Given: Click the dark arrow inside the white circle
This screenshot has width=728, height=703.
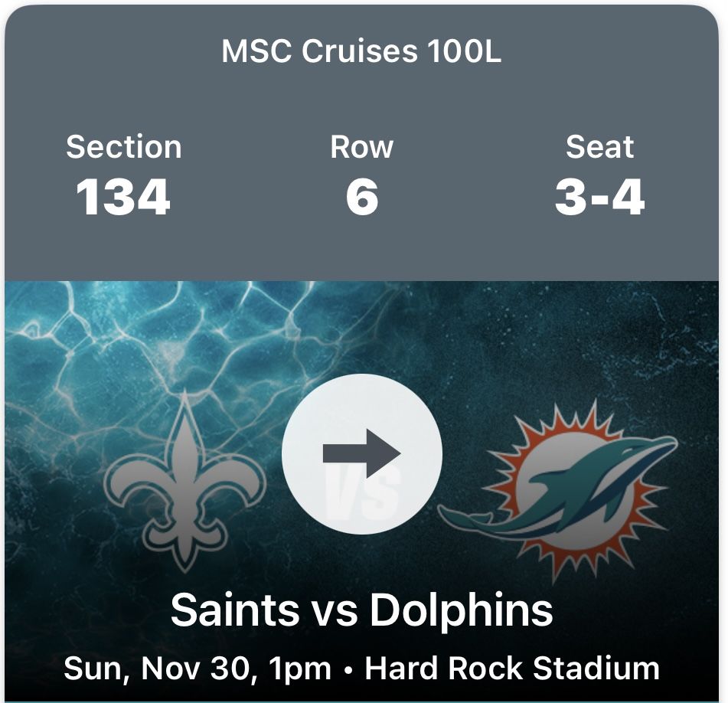Looking at the screenshot, I should (x=361, y=453).
